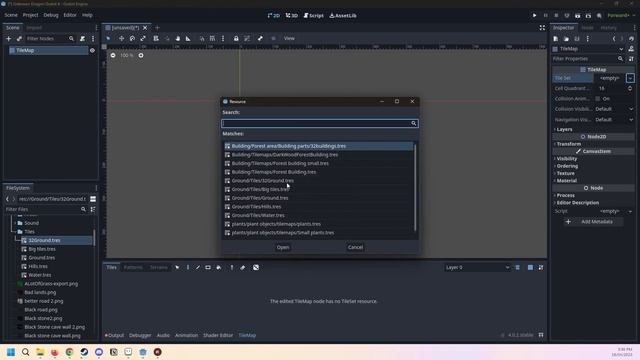Viewport: 640px width, 360px height.
Task: Toggle TileMap node visibility eye
Action: pos(92,51)
